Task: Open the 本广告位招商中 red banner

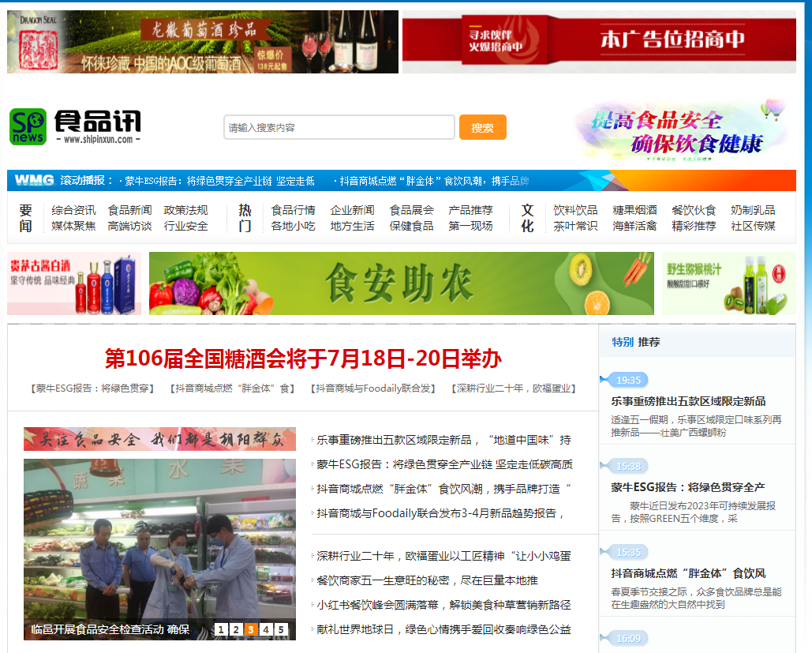Action: [x=599, y=42]
